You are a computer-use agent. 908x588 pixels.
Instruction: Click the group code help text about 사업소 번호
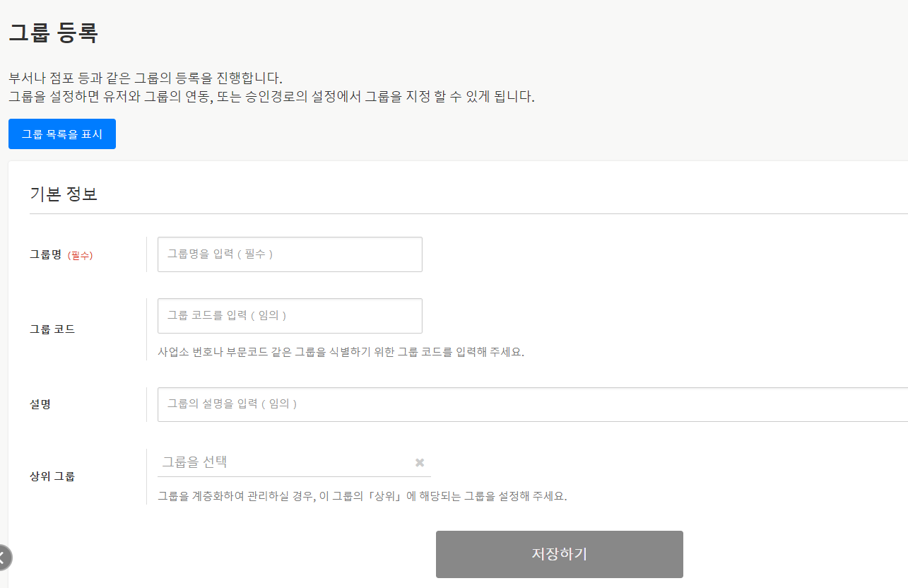pos(341,352)
